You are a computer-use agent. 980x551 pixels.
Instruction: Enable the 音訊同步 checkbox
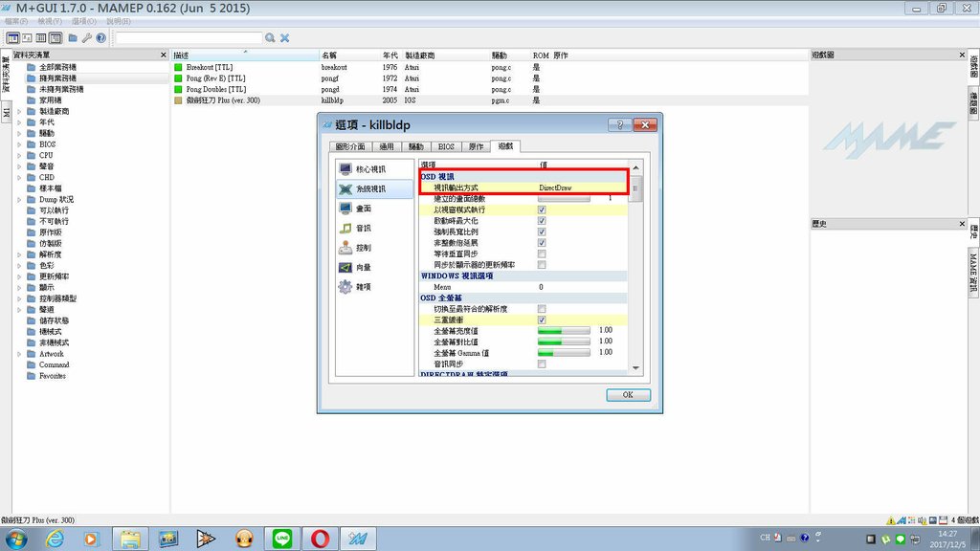coord(542,364)
